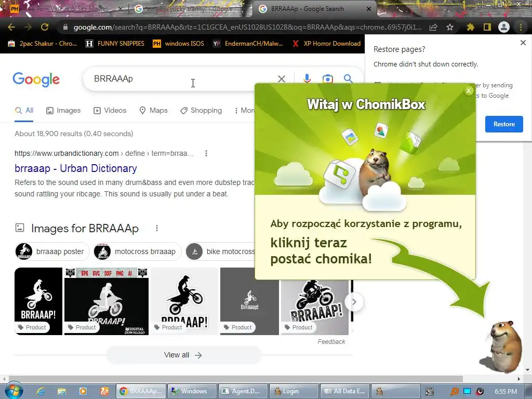Select the All search tab

(x=24, y=110)
